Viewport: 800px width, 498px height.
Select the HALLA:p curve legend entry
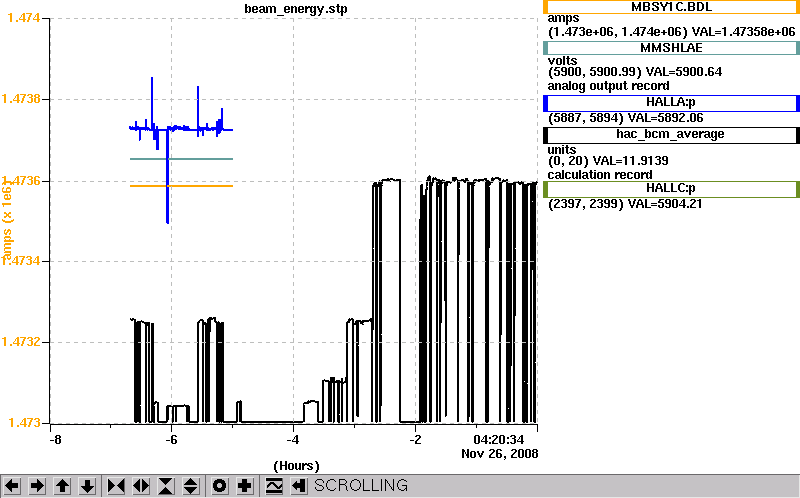[x=671, y=103]
